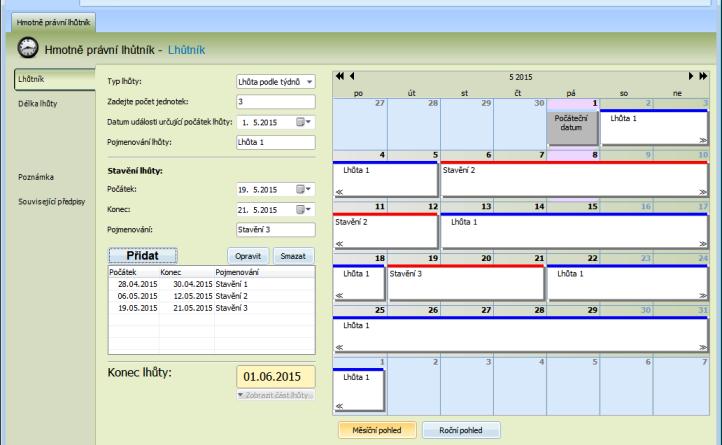Image resolution: width=722 pixels, height=445 pixels.
Task: Select Lhůta 1 event on June 1
Action: [359, 389]
